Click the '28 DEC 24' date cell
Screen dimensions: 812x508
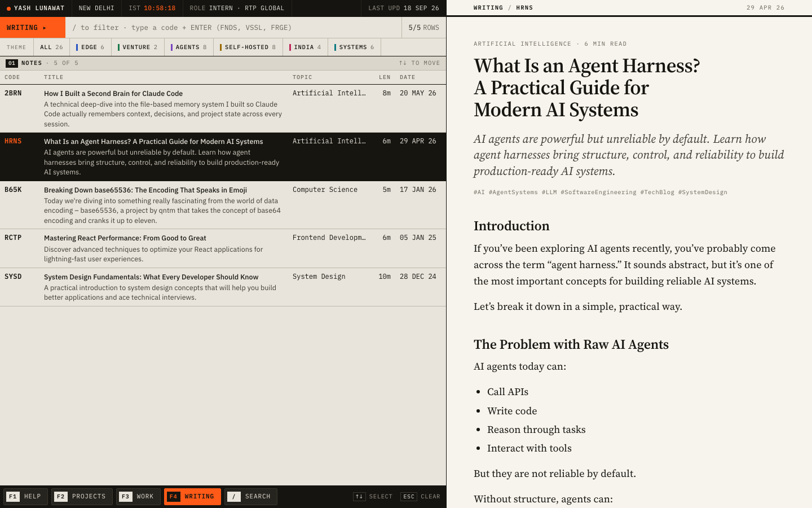tap(418, 277)
